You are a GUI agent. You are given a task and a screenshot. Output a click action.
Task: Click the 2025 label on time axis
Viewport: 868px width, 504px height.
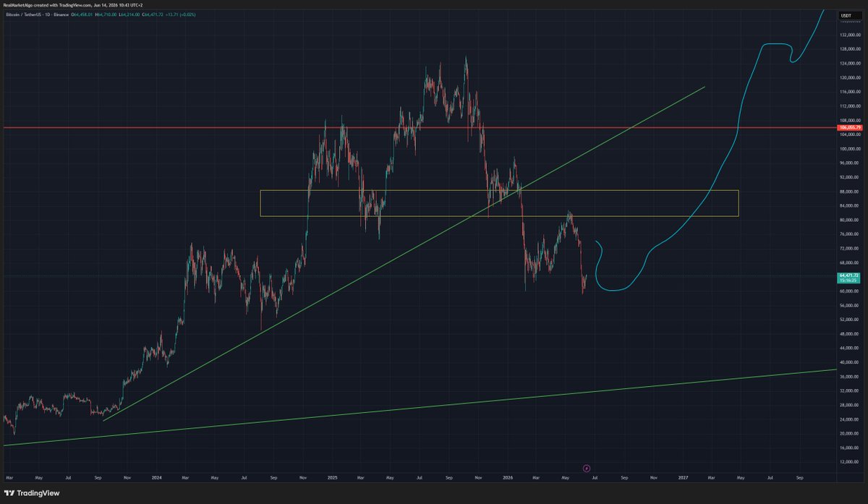point(332,478)
